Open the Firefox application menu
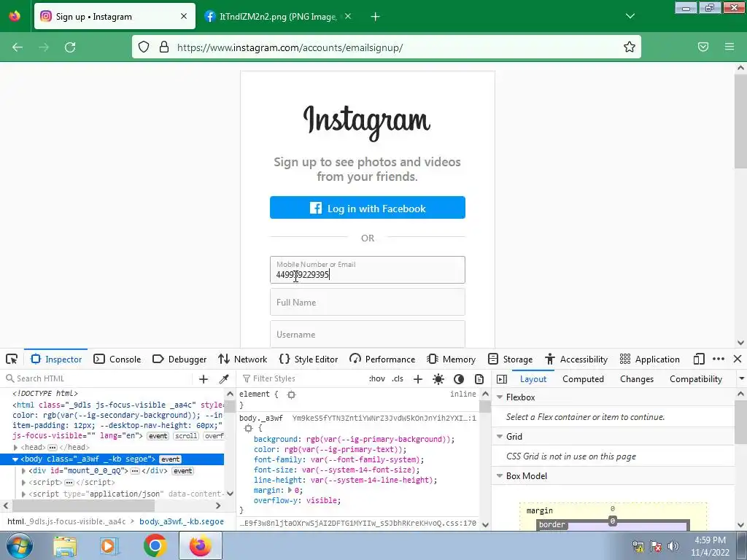 (x=729, y=47)
